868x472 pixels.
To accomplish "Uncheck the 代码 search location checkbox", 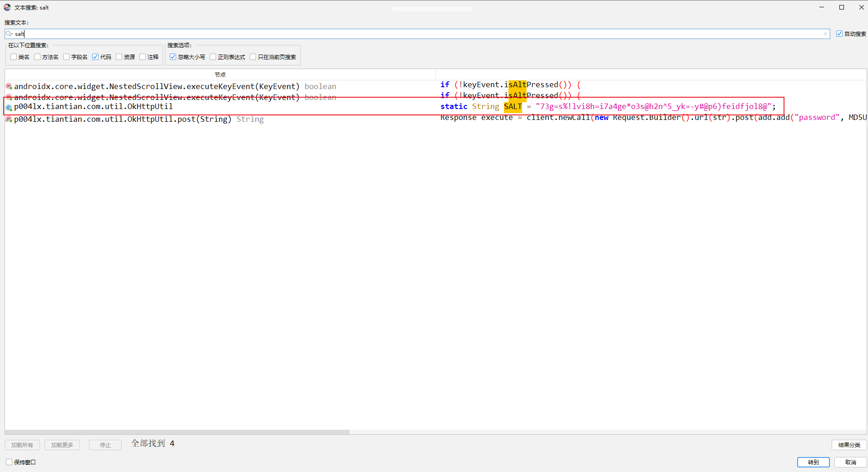I will 95,57.
